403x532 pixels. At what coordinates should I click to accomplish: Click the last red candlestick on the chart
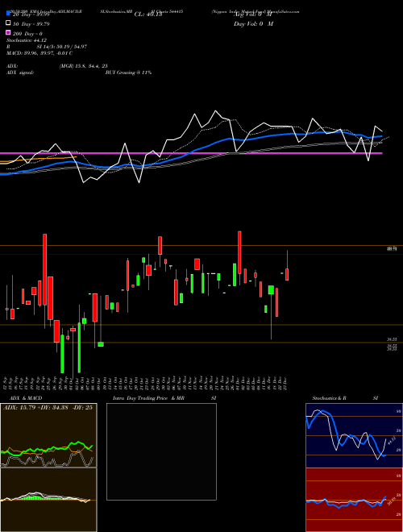[x=287, y=275]
